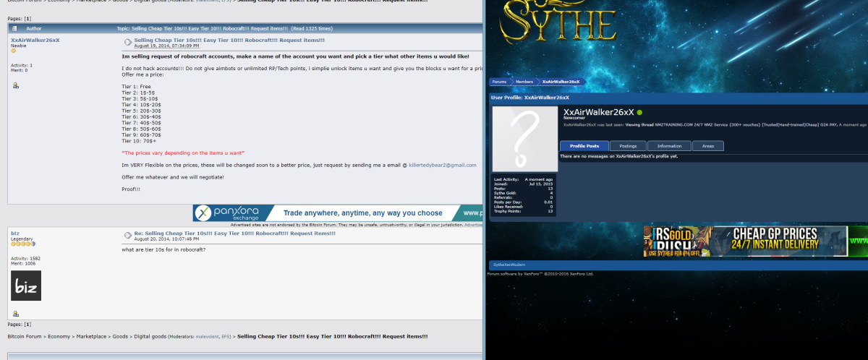This screenshot has width=868, height=360.
Task: Click the green online status dot
Action: click(x=639, y=113)
